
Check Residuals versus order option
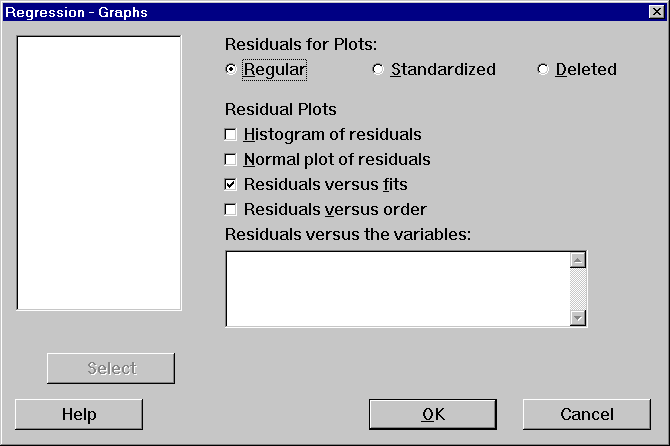tap(230, 210)
